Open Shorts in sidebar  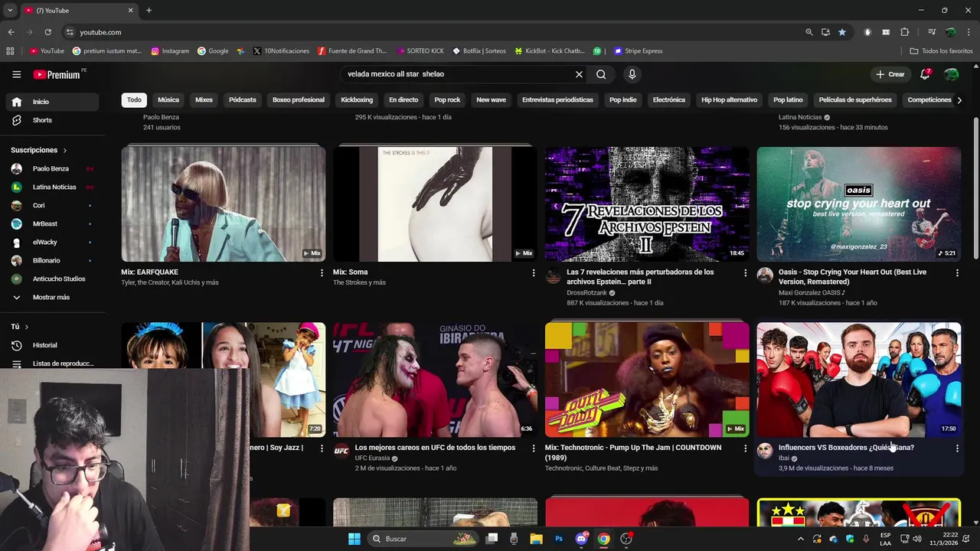52,120
